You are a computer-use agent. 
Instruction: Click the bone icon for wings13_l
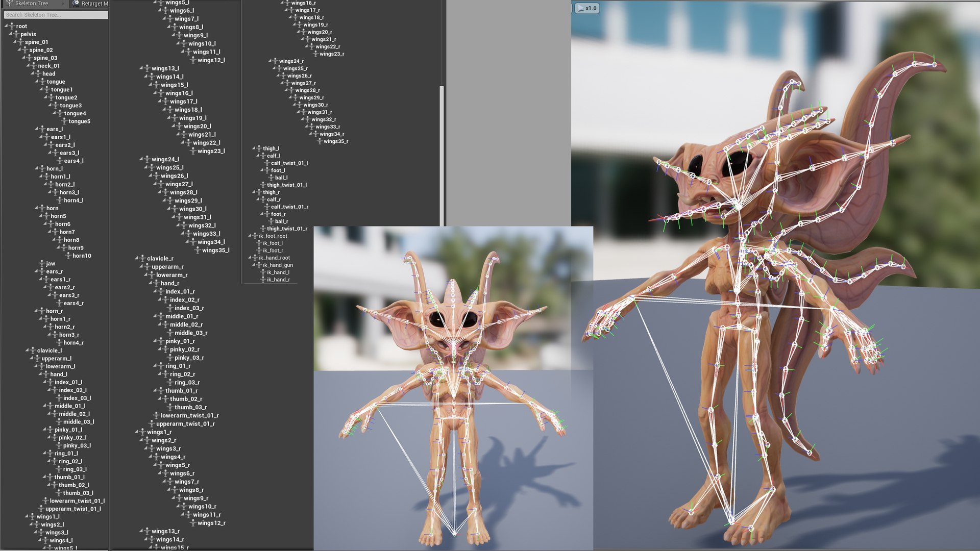[x=148, y=68]
